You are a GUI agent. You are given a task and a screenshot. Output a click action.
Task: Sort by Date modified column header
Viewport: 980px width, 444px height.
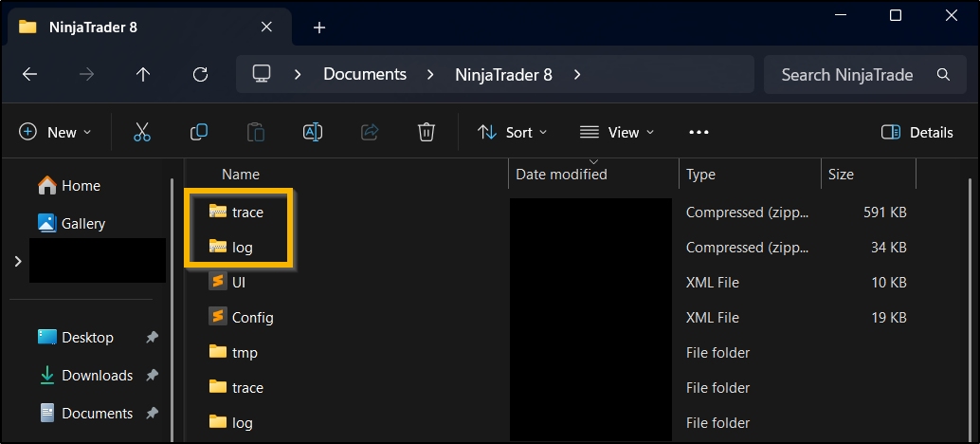pyautogui.click(x=561, y=175)
